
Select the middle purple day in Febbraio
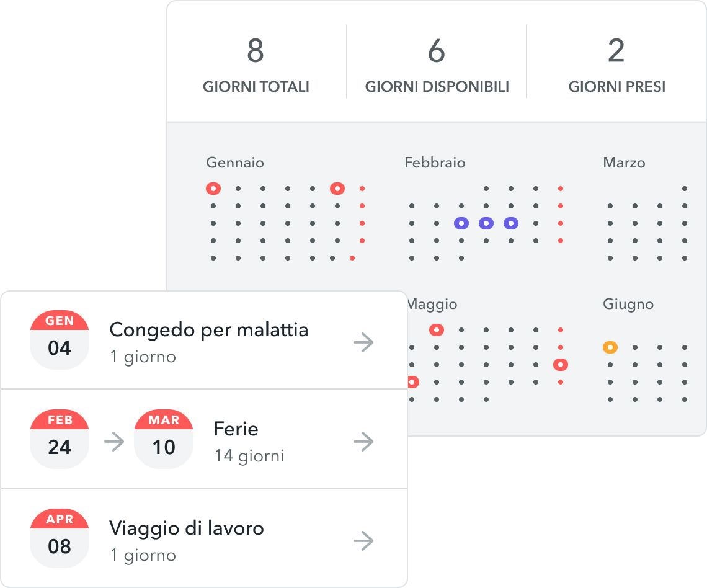point(486,223)
